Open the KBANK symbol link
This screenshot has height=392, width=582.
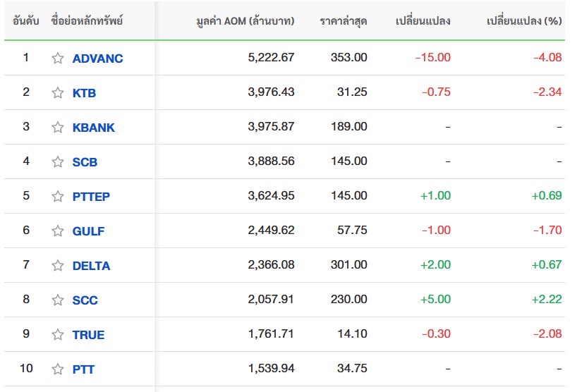[93, 128]
